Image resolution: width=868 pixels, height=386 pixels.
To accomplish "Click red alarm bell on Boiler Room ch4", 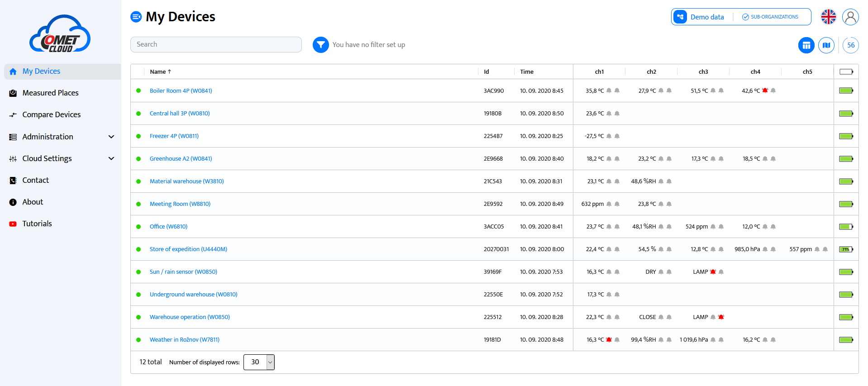I will tap(765, 91).
